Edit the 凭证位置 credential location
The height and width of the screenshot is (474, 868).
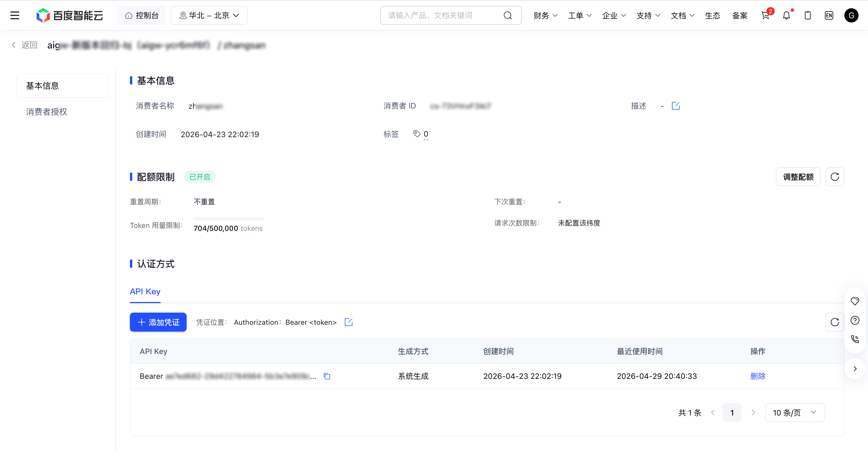(348, 322)
